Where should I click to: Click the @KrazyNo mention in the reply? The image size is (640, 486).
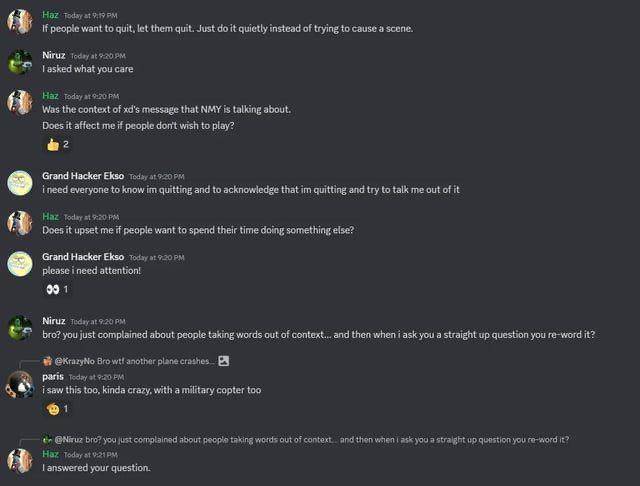75,361
